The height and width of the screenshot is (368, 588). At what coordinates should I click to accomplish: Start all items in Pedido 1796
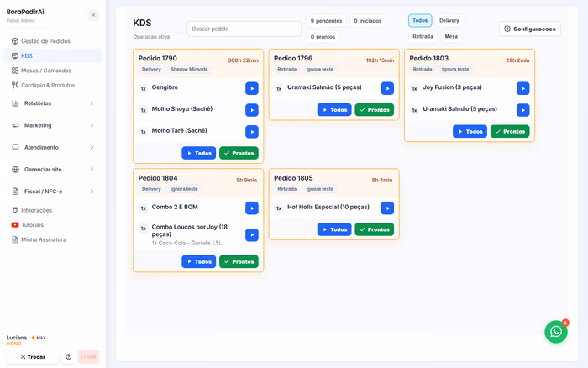point(334,110)
